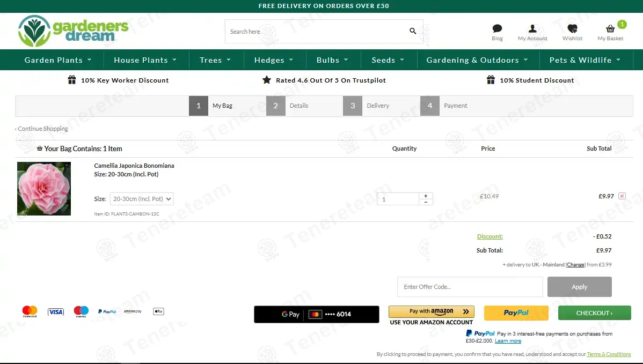643x364 pixels.
Task: Click the 10% Student Discount gift icon
Action: [x=491, y=80]
